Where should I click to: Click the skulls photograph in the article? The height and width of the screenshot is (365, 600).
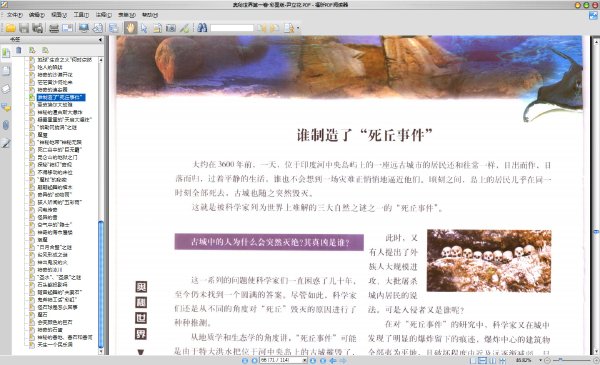(489, 261)
